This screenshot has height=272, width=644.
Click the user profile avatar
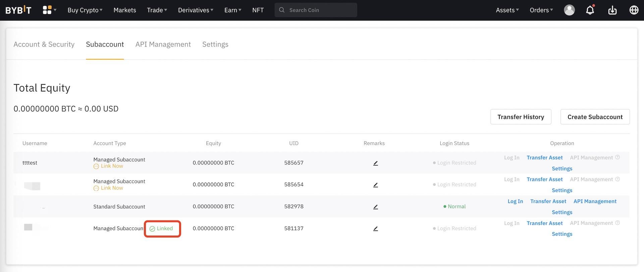point(569,10)
